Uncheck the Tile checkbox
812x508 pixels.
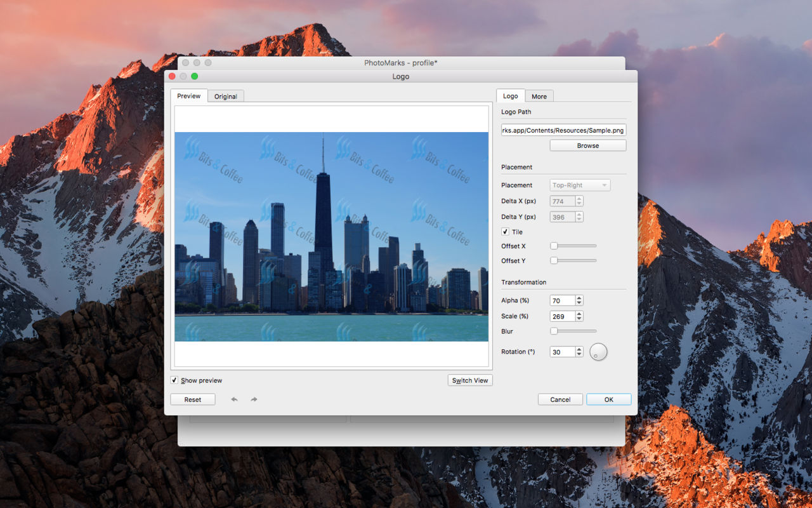click(505, 232)
